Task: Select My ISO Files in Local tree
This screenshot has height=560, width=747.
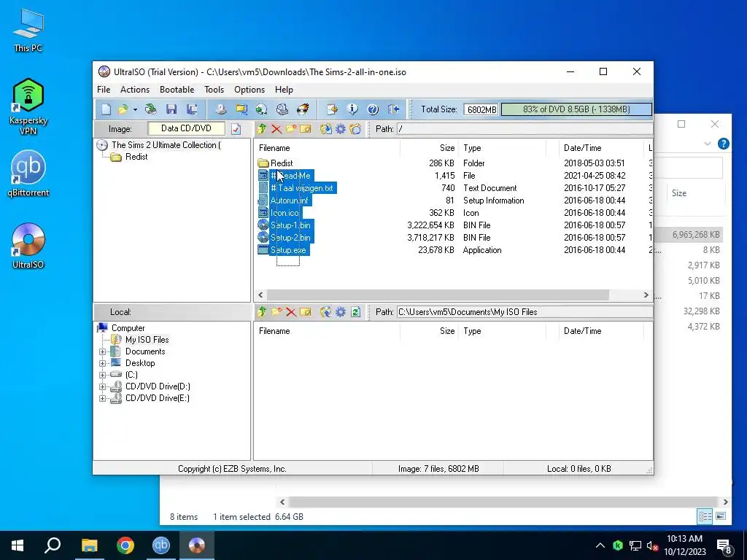Action: point(147,340)
